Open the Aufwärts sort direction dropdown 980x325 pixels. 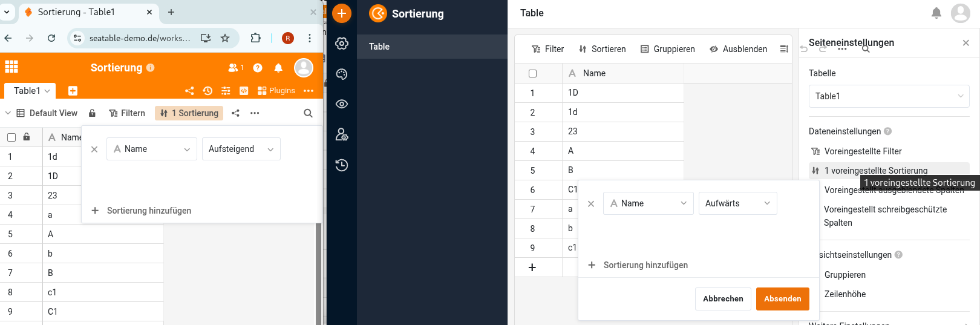tap(737, 203)
